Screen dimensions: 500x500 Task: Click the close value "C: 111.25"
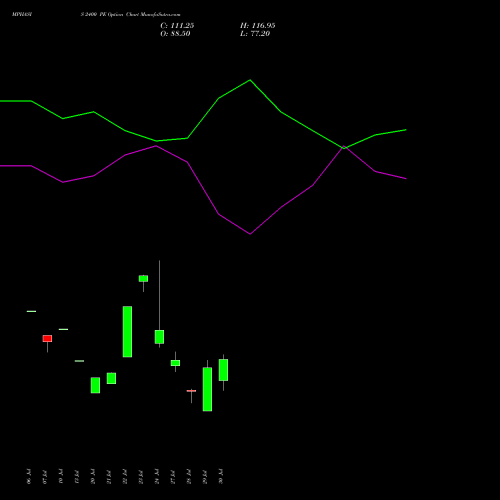coord(177,26)
